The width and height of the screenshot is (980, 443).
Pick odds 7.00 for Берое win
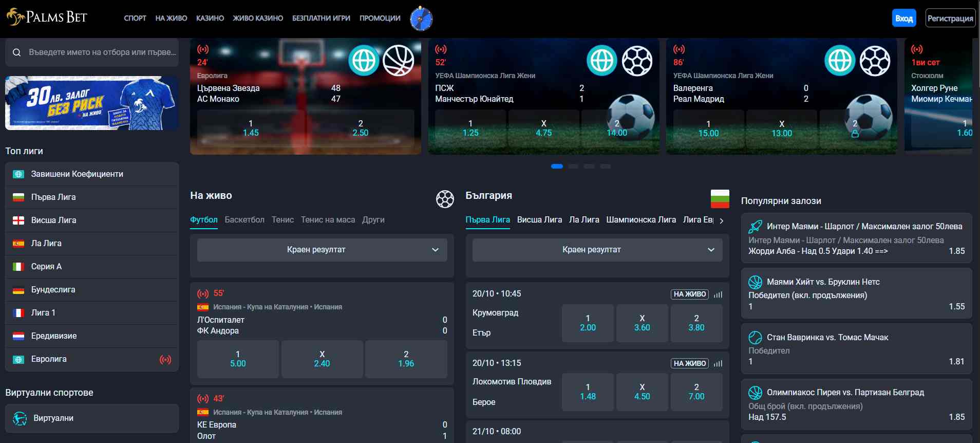pyautogui.click(x=696, y=392)
